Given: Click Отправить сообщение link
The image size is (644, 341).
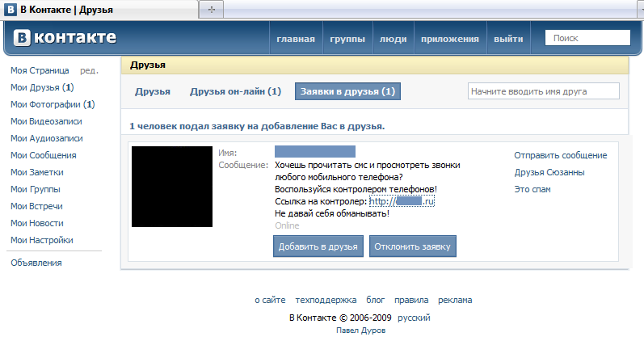Looking at the screenshot, I should [561, 155].
